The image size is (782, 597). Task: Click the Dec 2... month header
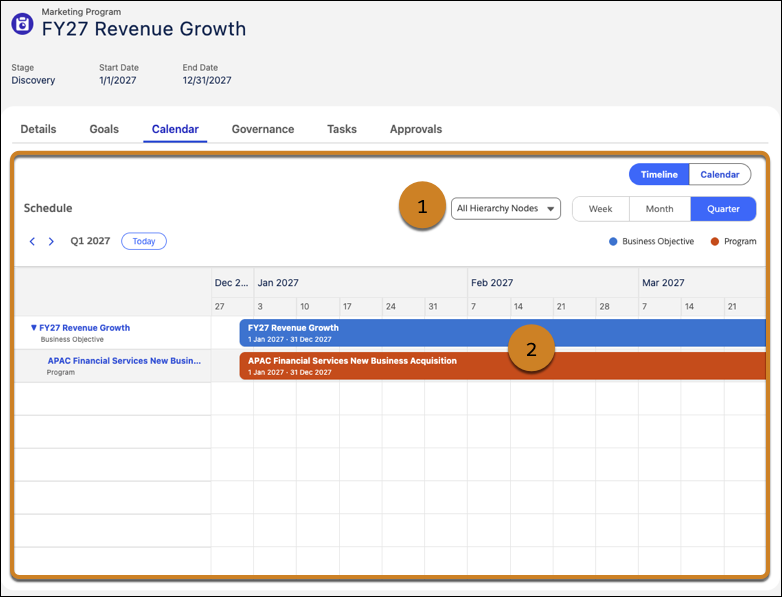pyautogui.click(x=231, y=283)
